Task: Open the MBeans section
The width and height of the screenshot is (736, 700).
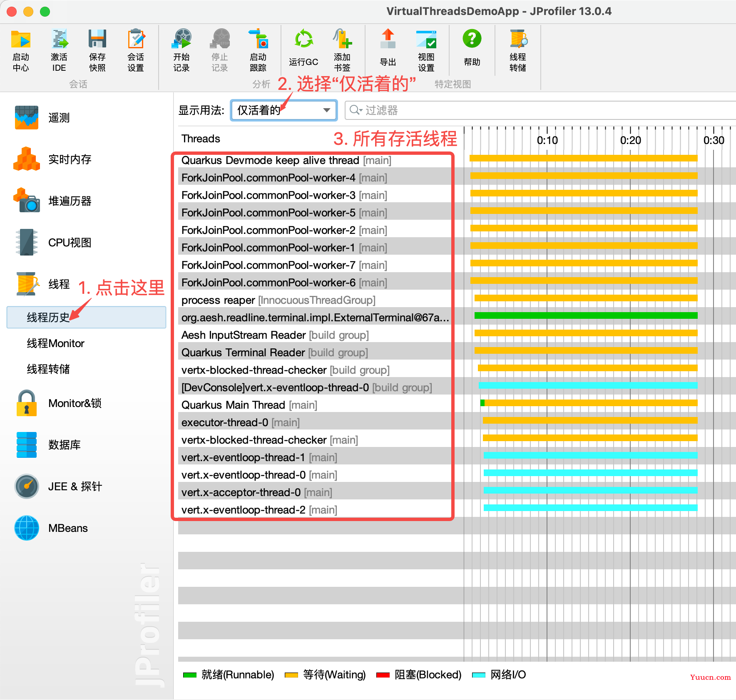Action: pyautogui.click(x=51, y=528)
